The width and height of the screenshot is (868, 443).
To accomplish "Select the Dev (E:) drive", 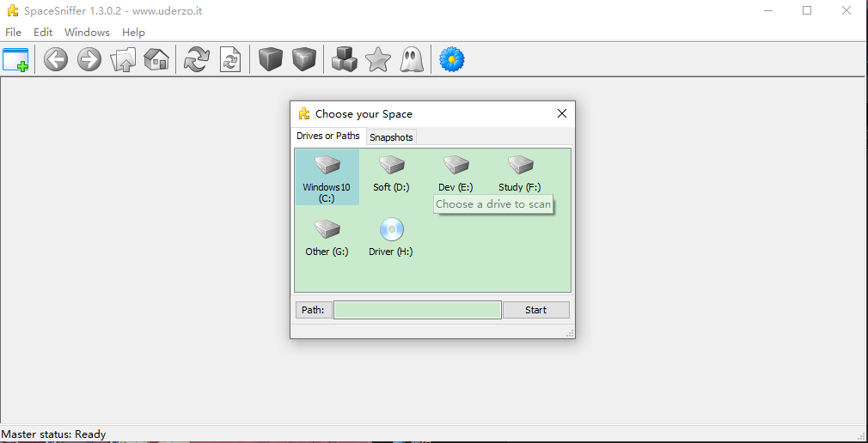I will coord(455,174).
